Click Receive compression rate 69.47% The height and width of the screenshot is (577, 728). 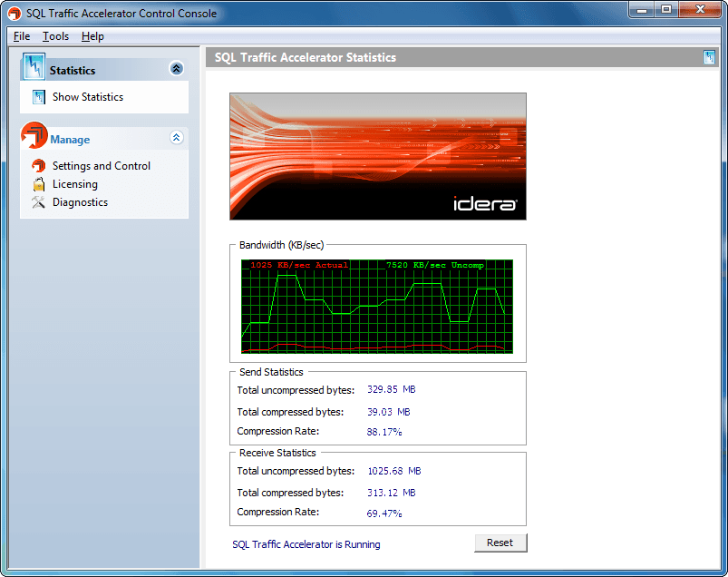[384, 513]
